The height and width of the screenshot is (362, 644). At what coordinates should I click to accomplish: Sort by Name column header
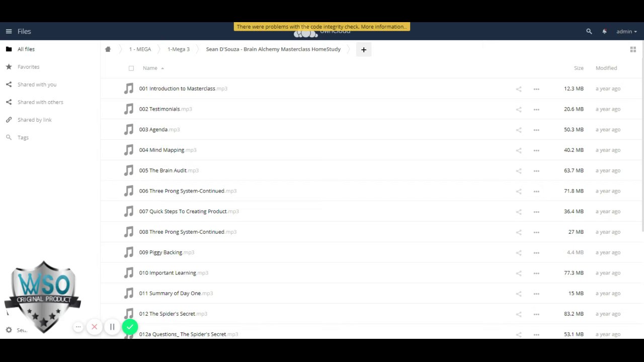click(150, 68)
